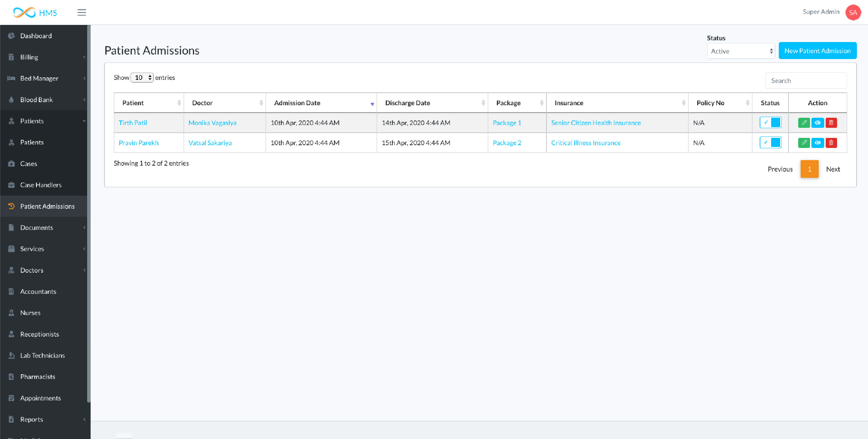The image size is (868, 439).
Task: Click the hamburger menu icon
Action: click(82, 13)
